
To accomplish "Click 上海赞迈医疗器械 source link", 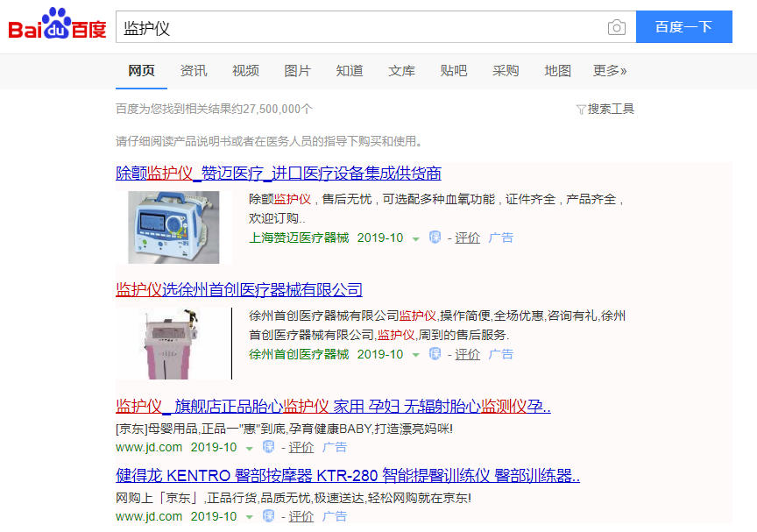I will [x=299, y=238].
